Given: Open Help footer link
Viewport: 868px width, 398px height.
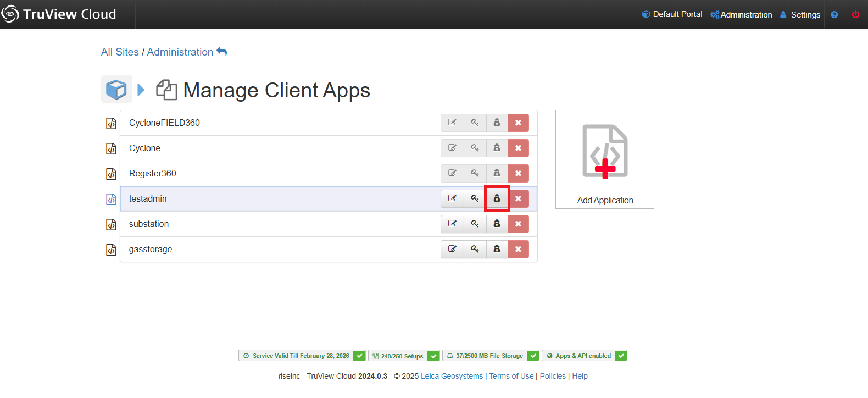Looking at the screenshot, I should 580,376.
